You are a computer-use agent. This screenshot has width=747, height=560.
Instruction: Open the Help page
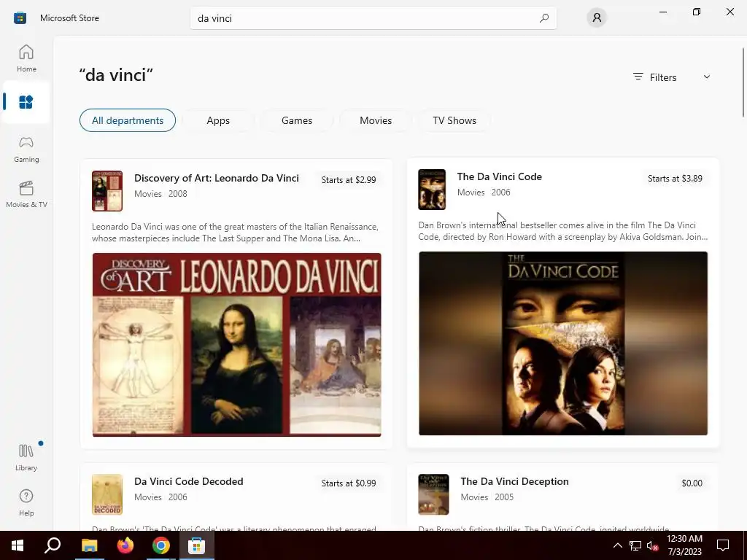point(26,503)
